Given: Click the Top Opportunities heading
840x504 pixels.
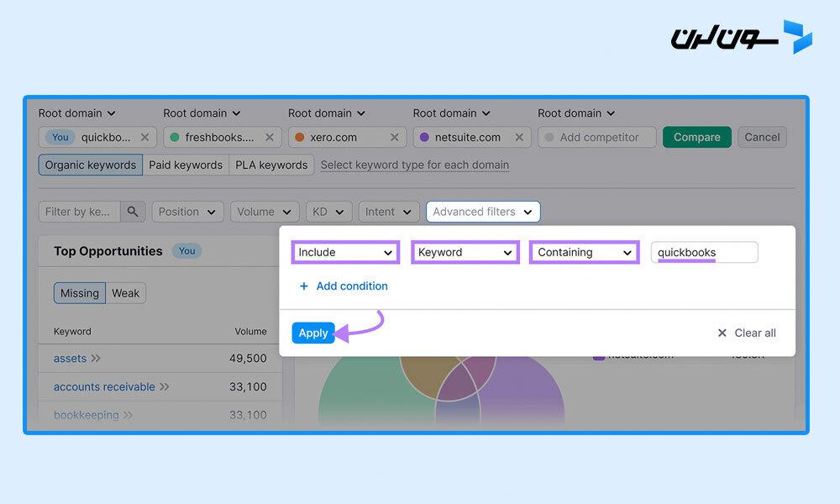Looking at the screenshot, I should coord(108,250).
